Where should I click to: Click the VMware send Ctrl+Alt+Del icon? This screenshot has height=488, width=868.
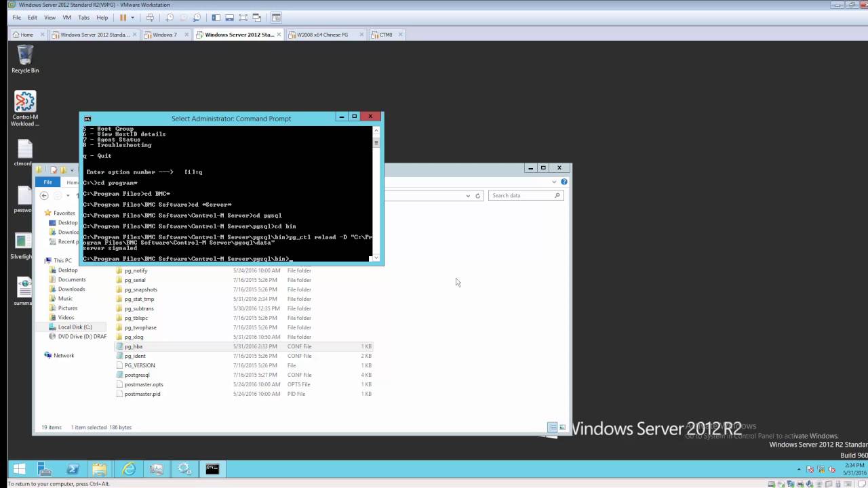click(x=150, y=18)
